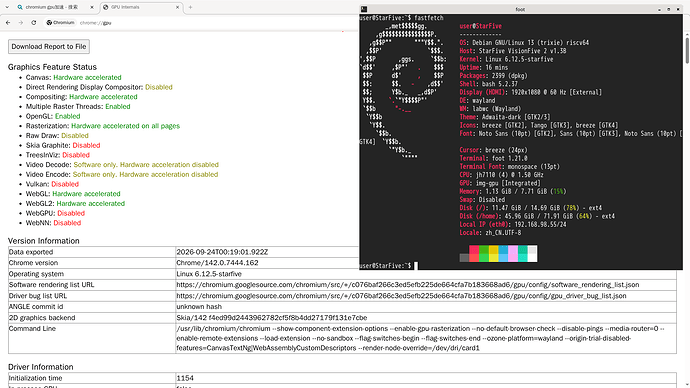Viewport: 690px width, 388px height.
Task: Click the Host "StarFive VisionFive 2 v1.3B" line
Action: pos(513,51)
